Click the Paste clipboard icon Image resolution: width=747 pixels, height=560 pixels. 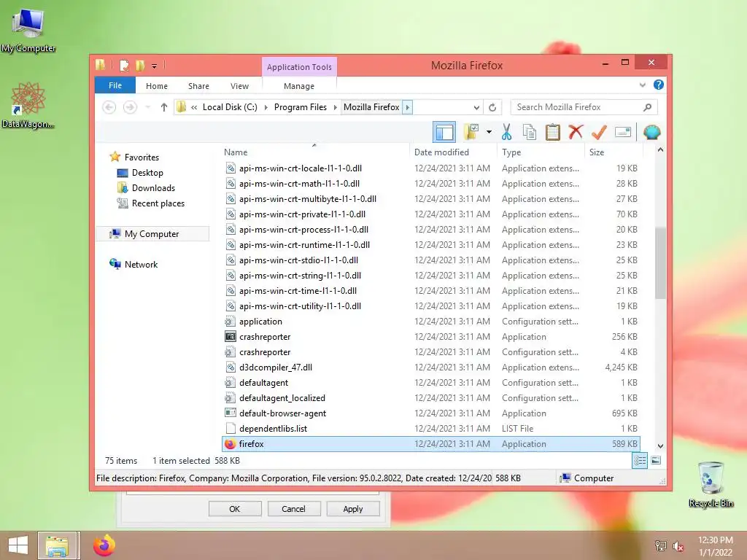pyautogui.click(x=553, y=132)
